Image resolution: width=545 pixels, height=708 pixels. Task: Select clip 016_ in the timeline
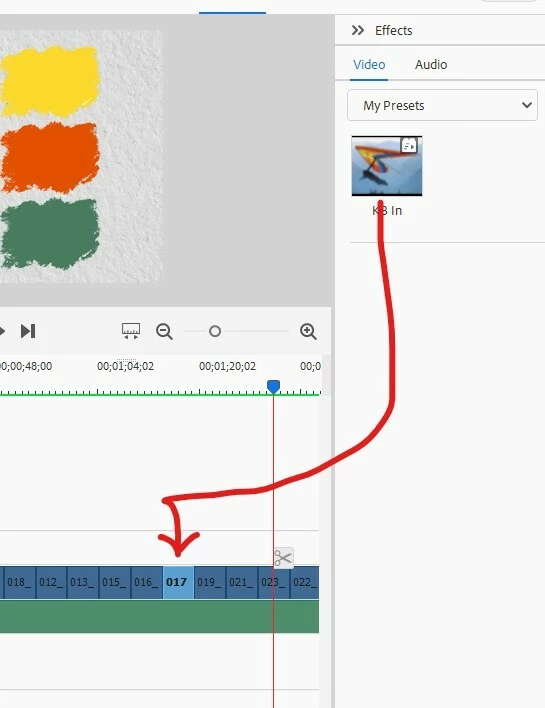pyautogui.click(x=147, y=582)
